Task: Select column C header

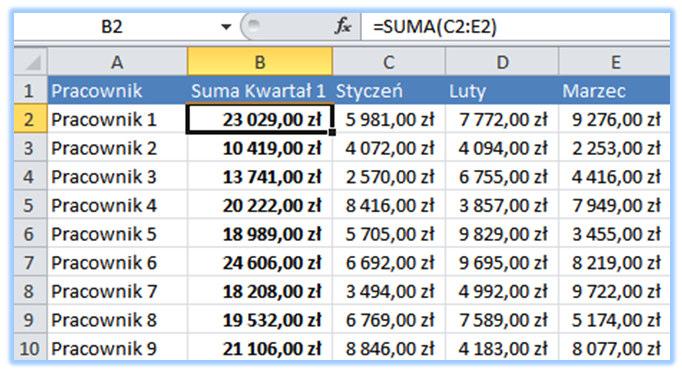Action: (389, 62)
